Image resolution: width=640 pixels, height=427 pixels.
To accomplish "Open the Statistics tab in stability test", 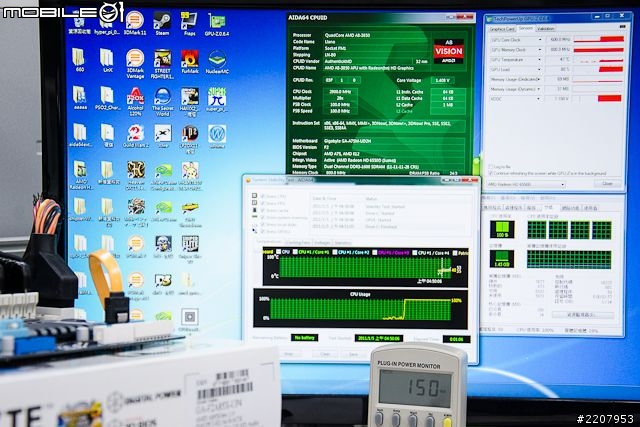I will (x=343, y=242).
